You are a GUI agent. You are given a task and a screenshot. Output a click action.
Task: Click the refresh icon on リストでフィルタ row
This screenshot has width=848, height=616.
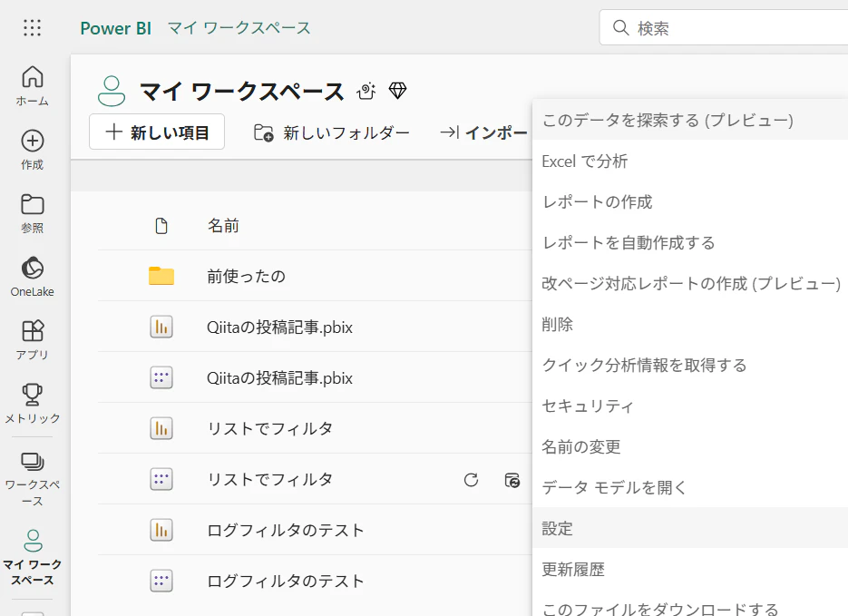pos(471,480)
